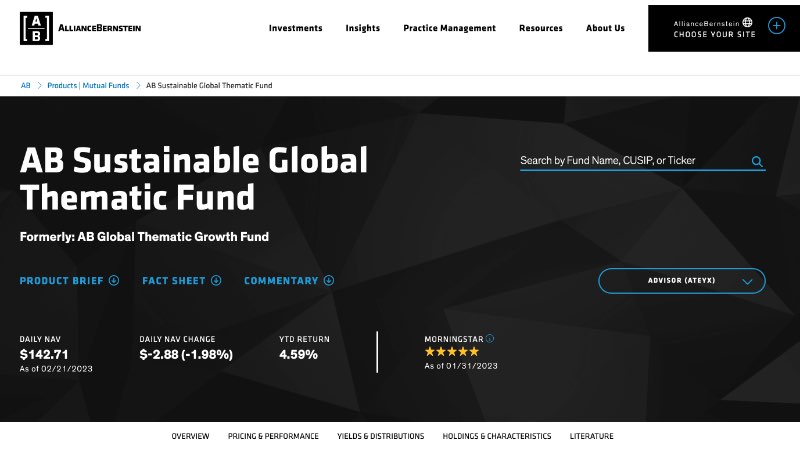Click the Daily NAV change $-2.88 (-1.98%)
Image resolution: width=800 pixels, height=451 pixels.
point(186,354)
